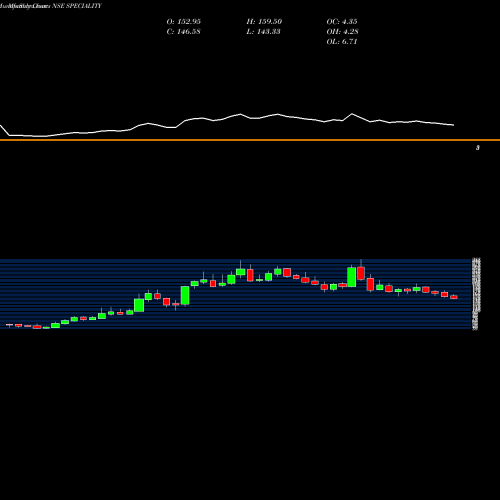Click the OC: 4.35 reading
Viewport: 500px width, 500px height.
(342, 21)
